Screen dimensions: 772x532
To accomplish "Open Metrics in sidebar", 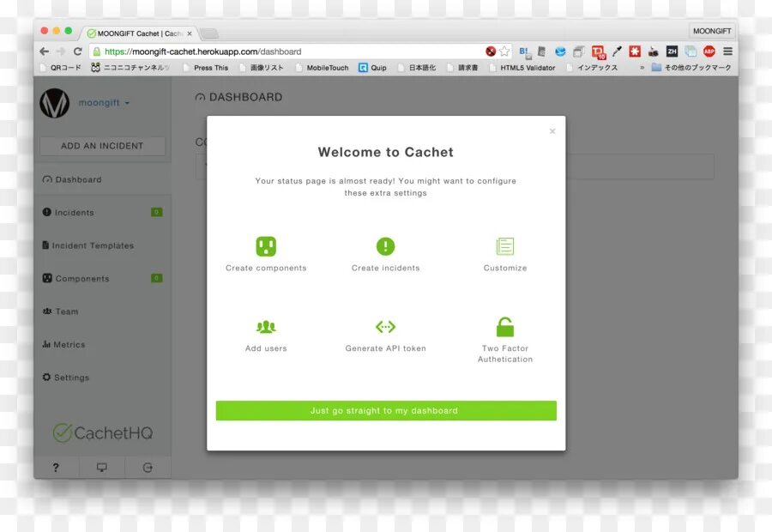I will coord(102,344).
